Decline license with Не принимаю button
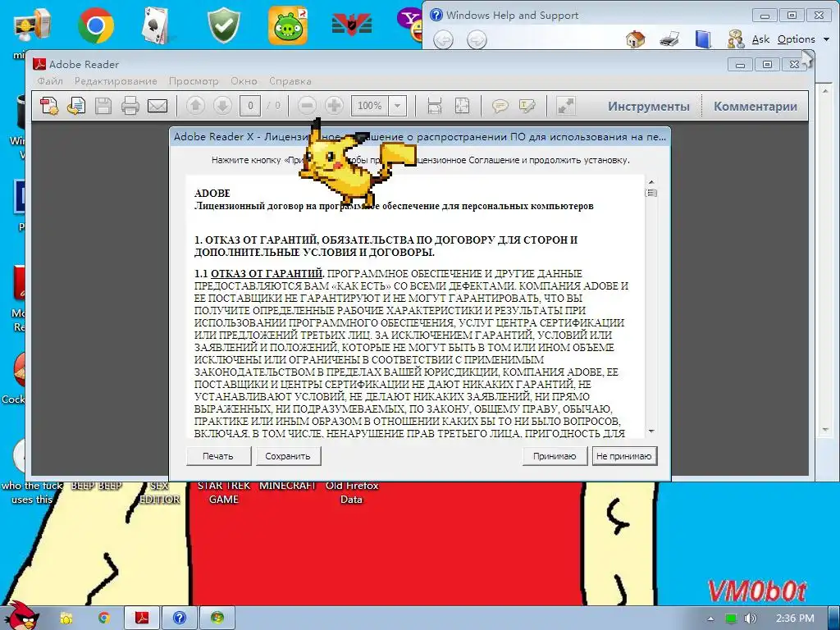 click(x=624, y=456)
